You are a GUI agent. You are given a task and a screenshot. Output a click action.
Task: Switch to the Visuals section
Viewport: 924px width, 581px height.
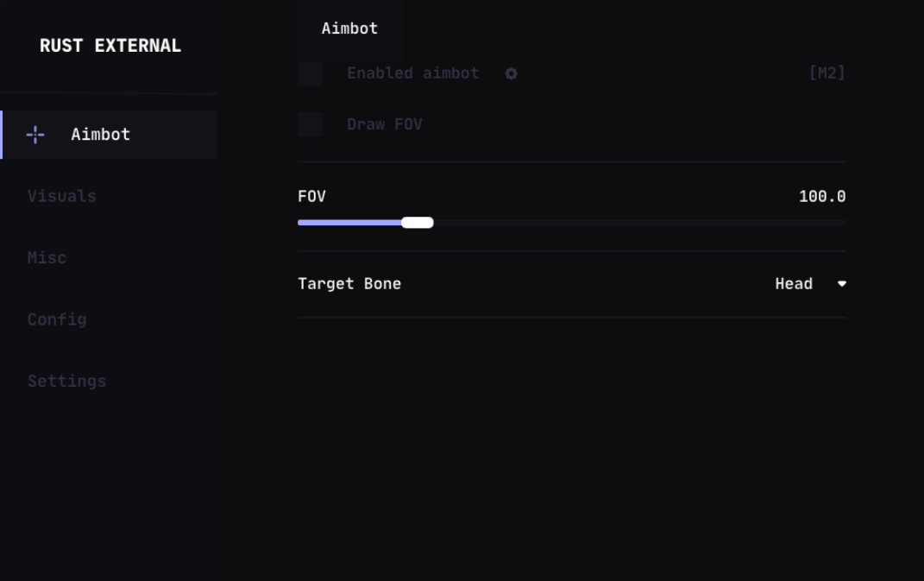click(x=61, y=196)
